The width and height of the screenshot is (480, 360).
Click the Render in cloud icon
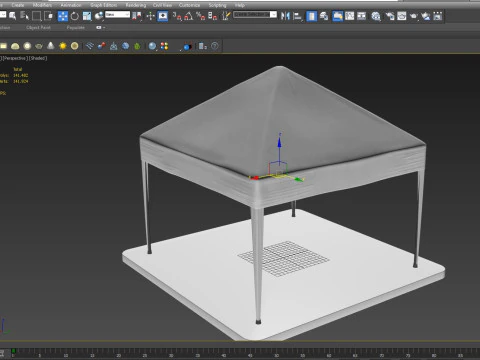tap(426, 16)
